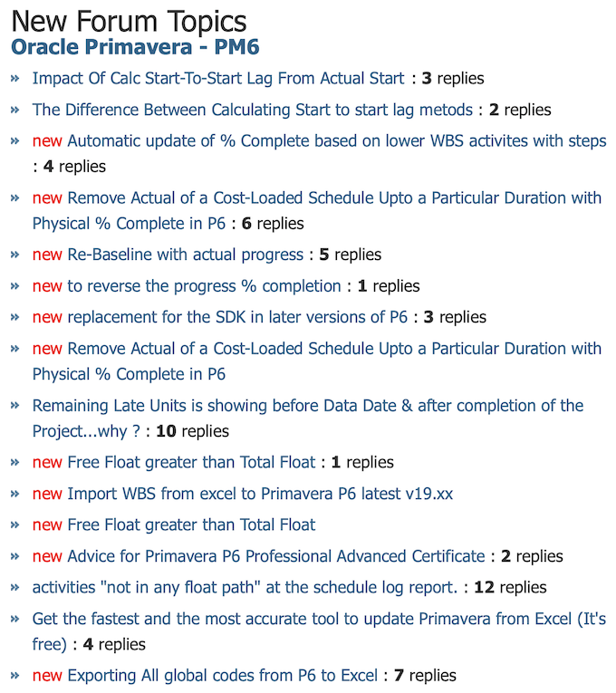Click the bullet arrow beside Impact Of Calc topic

[x=15, y=79]
